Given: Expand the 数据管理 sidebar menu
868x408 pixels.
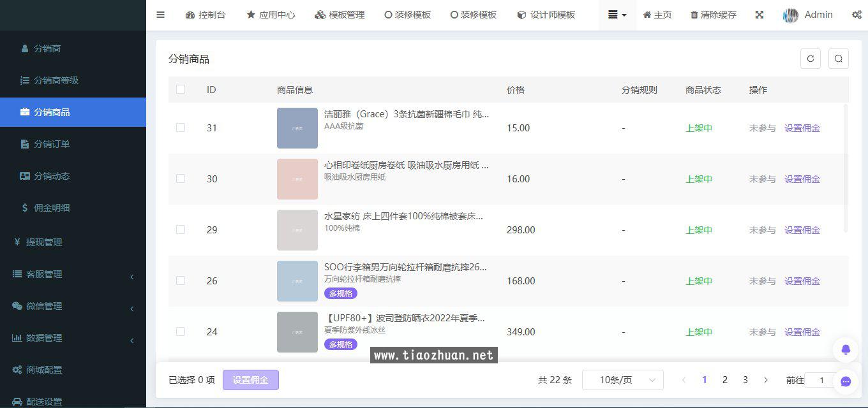Looking at the screenshot, I should [x=73, y=338].
